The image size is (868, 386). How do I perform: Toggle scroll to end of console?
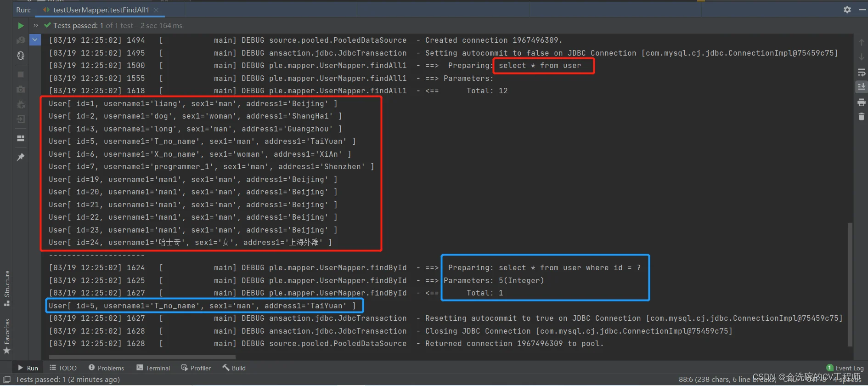[x=861, y=87]
